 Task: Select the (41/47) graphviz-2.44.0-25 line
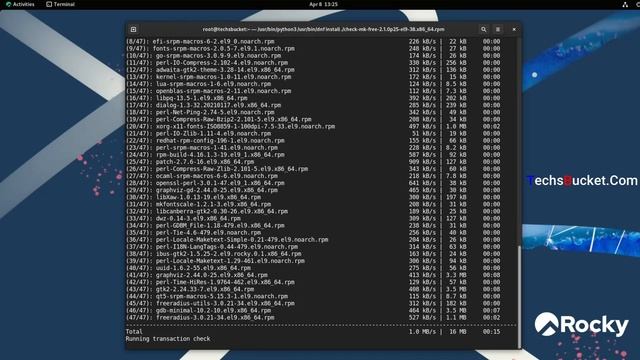coord(313,275)
